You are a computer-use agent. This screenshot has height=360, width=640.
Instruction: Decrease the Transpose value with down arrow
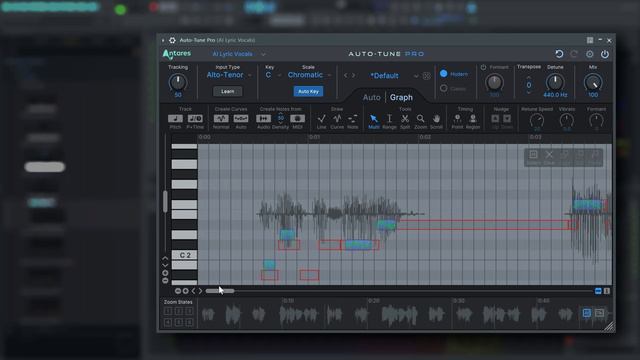(x=529, y=93)
